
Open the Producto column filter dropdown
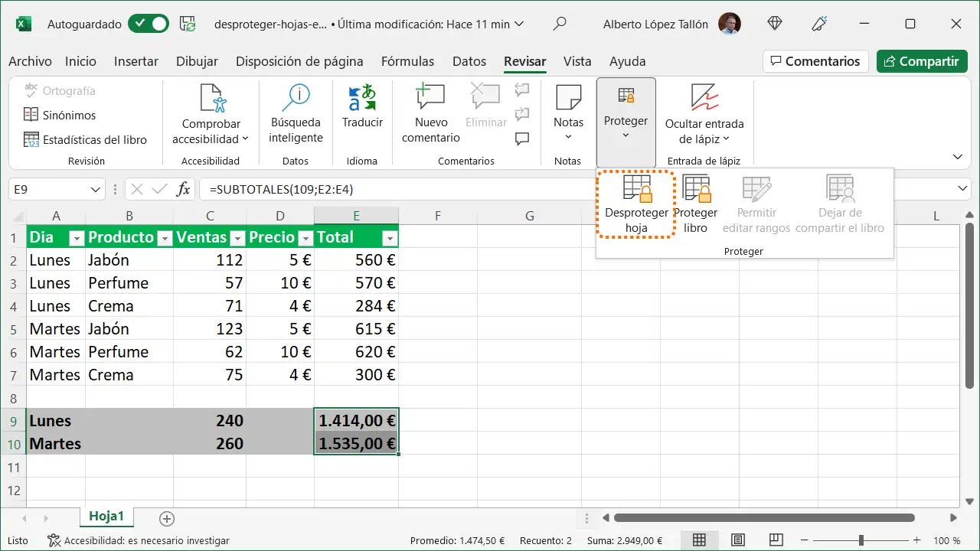click(165, 238)
